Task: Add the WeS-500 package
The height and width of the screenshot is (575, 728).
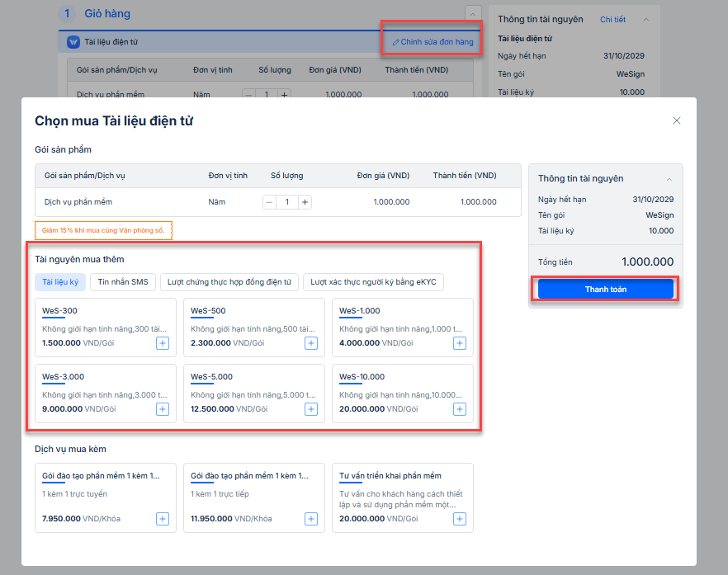Action: click(310, 343)
